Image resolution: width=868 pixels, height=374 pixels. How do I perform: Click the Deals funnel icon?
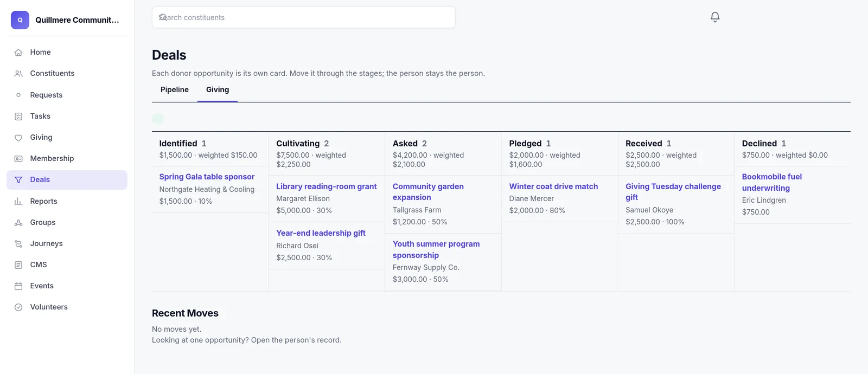coord(18,180)
